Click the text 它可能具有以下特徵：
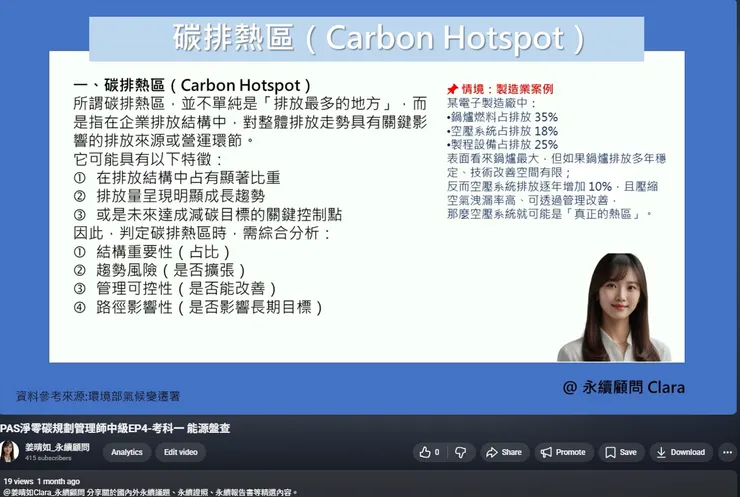This screenshot has height=497, width=740. [148, 159]
